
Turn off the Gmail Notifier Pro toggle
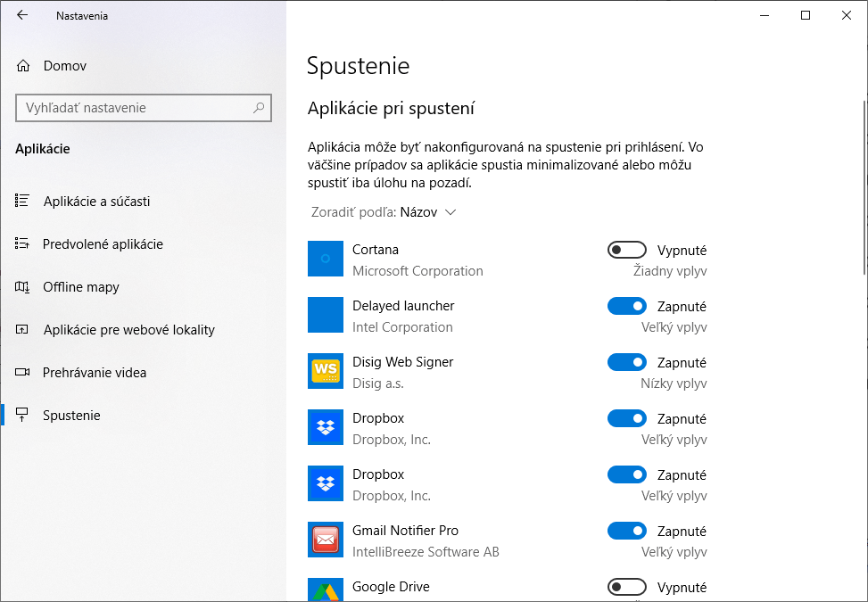coord(626,531)
